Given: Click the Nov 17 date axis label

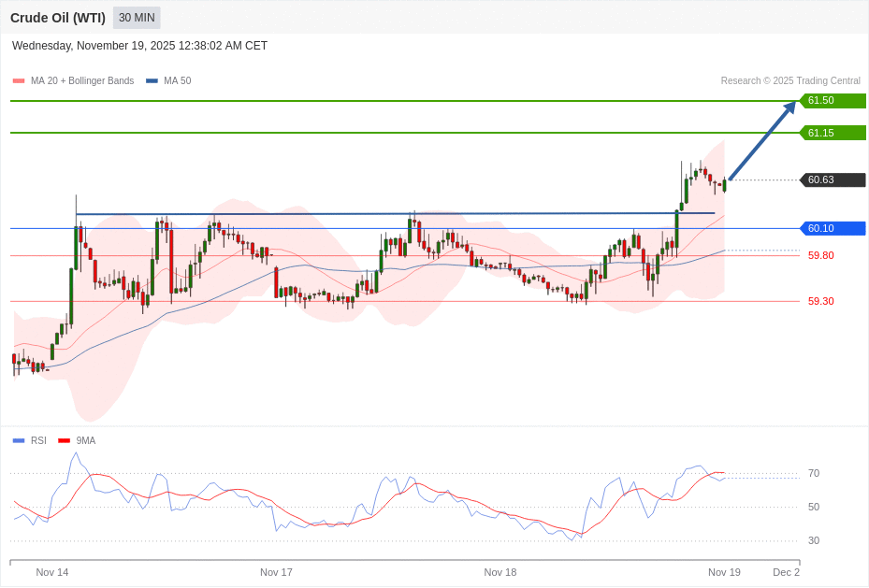Looking at the screenshot, I should tap(276, 572).
